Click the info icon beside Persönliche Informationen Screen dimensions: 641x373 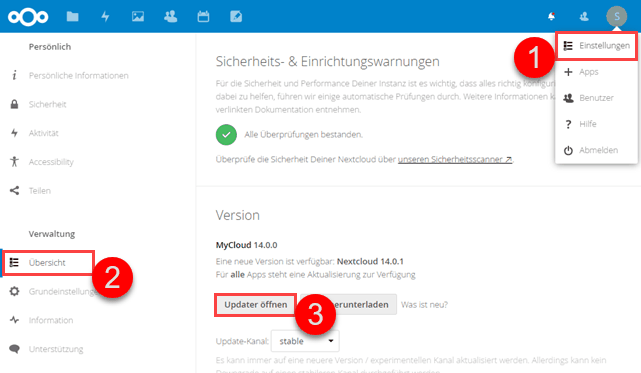pos(14,75)
